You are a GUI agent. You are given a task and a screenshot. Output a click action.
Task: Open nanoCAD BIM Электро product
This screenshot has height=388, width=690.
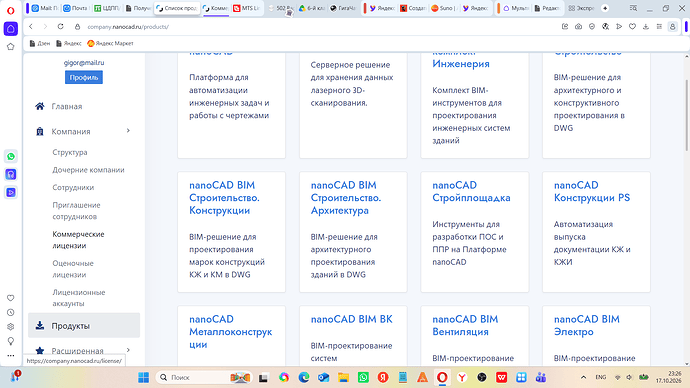coord(586,326)
